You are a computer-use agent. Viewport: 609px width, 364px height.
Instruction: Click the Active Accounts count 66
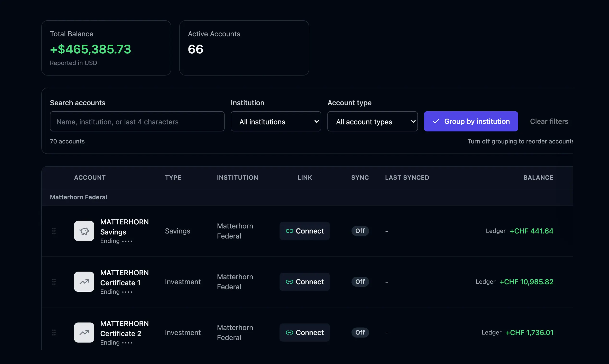click(x=195, y=49)
